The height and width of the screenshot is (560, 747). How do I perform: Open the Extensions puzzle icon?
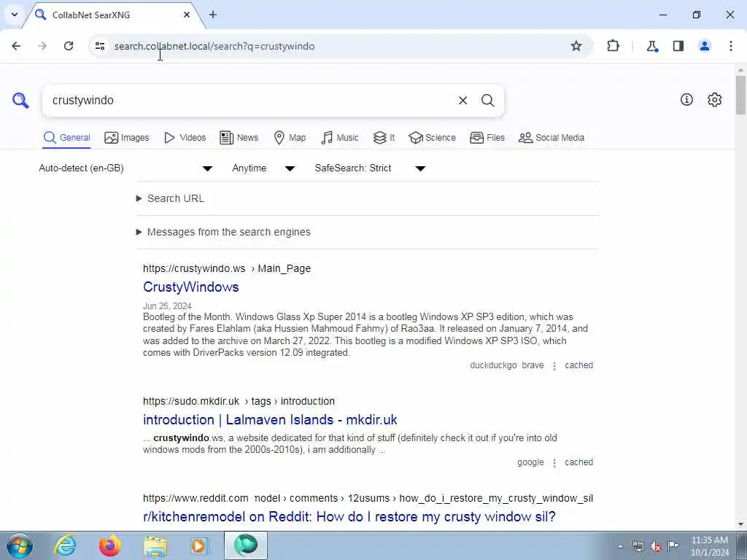(x=613, y=46)
